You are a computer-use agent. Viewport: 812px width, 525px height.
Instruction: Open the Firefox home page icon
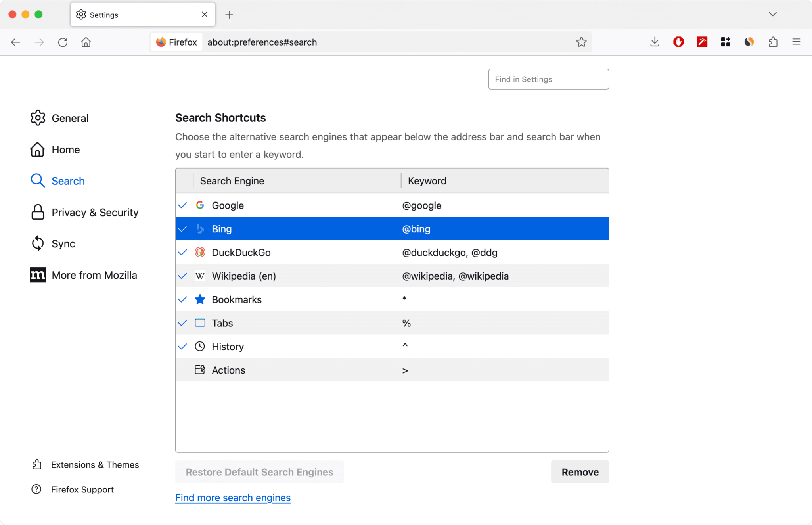pyautogui.click(x=86, y=42)
